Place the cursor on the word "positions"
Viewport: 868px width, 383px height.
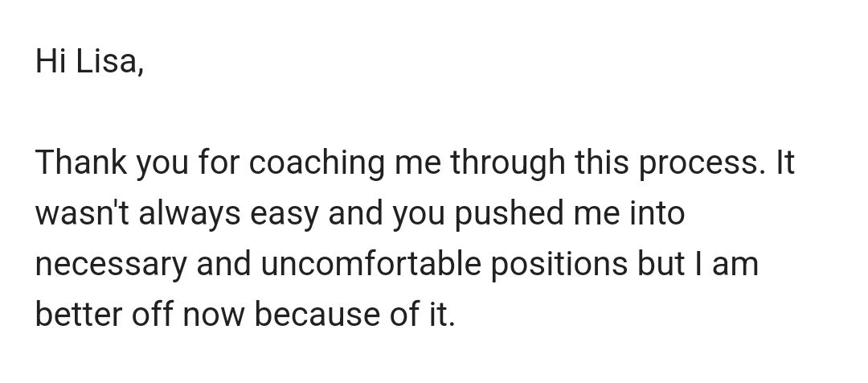[x=559, y=266]
